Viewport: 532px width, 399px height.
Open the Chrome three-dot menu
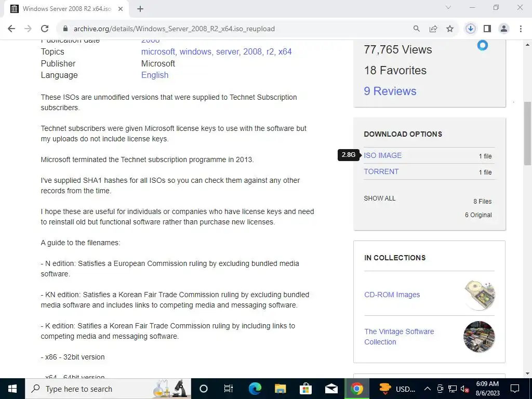tap(521, 29)
